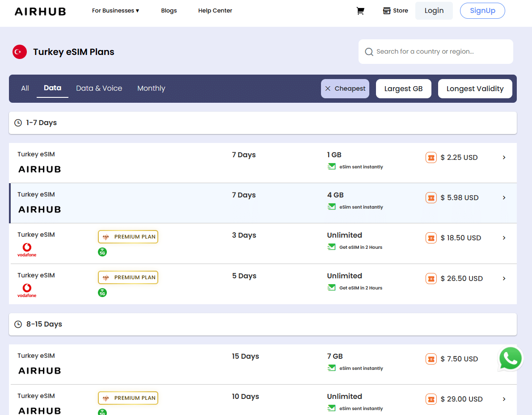Click the WhatsApp chat icon
Screen dimensions: 532x415
[510, 358]
